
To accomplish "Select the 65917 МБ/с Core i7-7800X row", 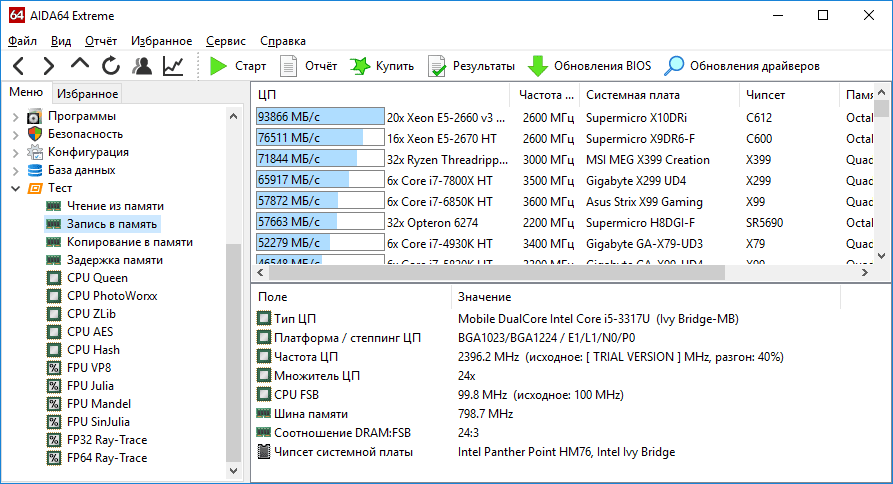I will tap(564, 181).
